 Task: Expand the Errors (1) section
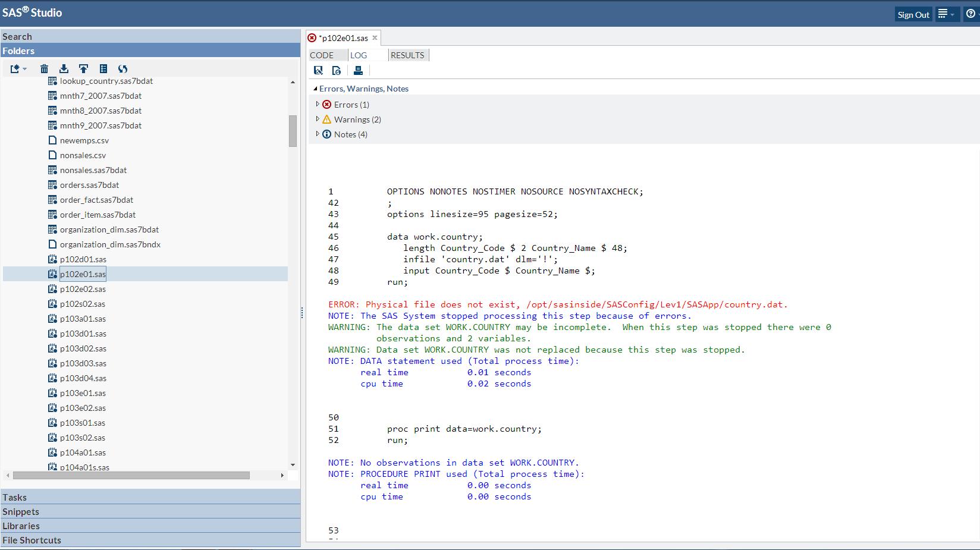coord(318,104)
